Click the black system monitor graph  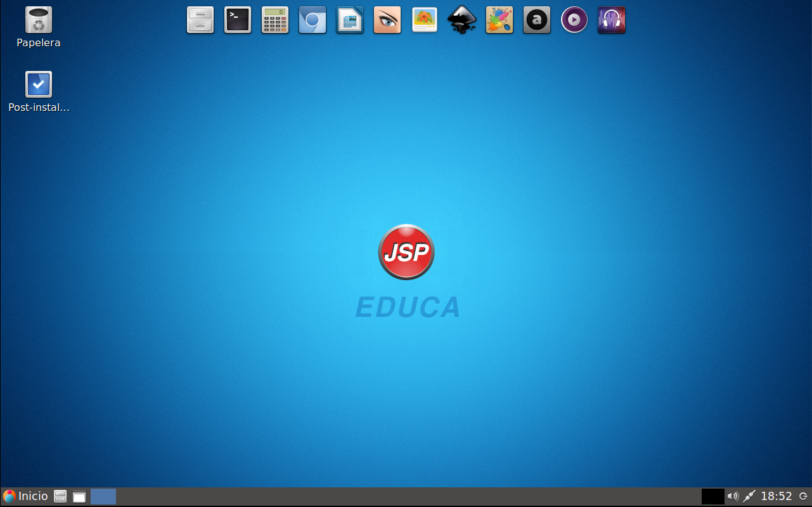[x=712, y=496]
